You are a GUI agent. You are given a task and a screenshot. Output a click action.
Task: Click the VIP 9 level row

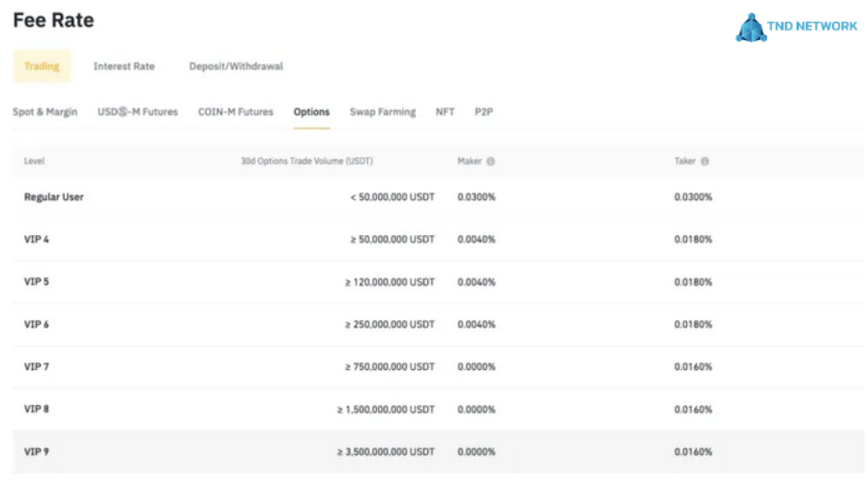point(37,452)
